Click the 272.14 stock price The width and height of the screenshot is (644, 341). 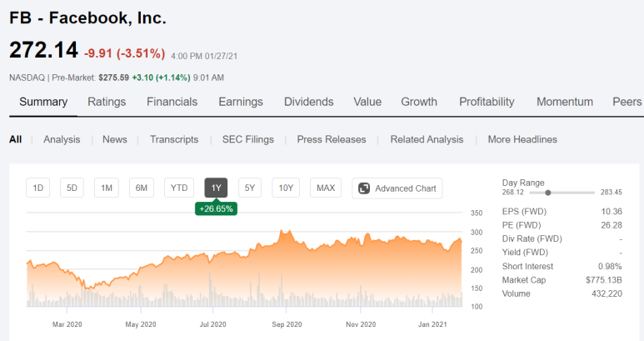[x=43, y=50]
